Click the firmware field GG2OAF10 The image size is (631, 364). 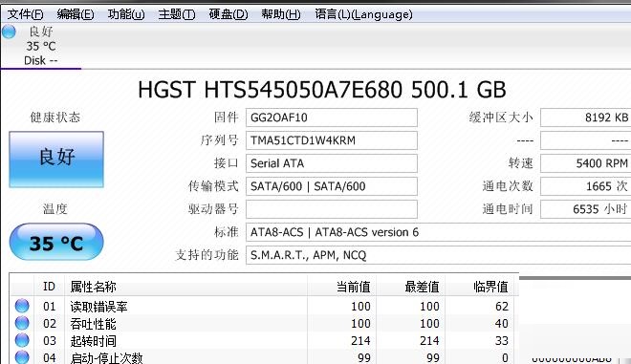click(x=332, y=118)
